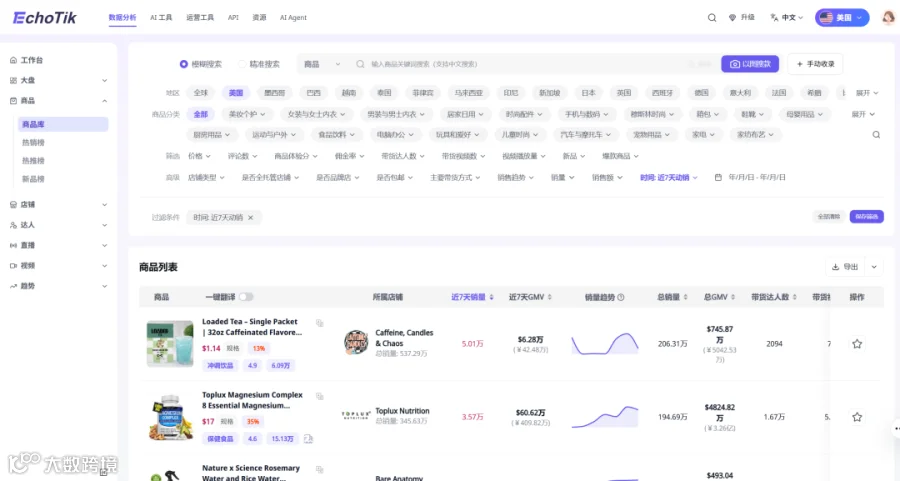Click the calendar icon in date range
Viewport: 900px width, 481px height.
(x=718, y=178)
